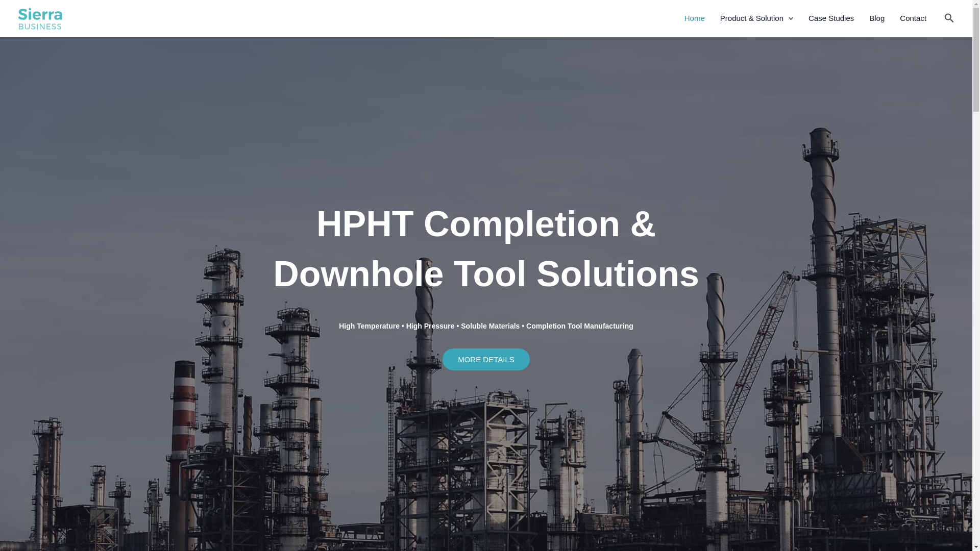Visit the Blog page

pyautogui.click(x=877, y=18)
